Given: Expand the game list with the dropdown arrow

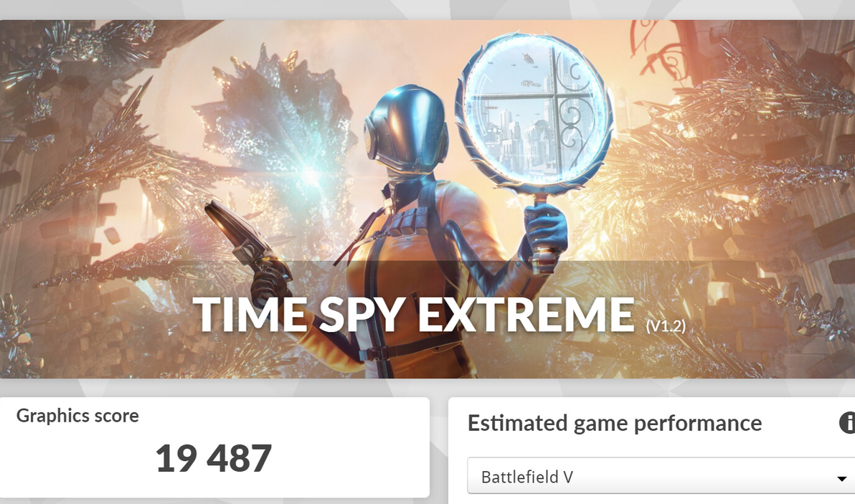Looking at the screenshot, I should [842, 478].
